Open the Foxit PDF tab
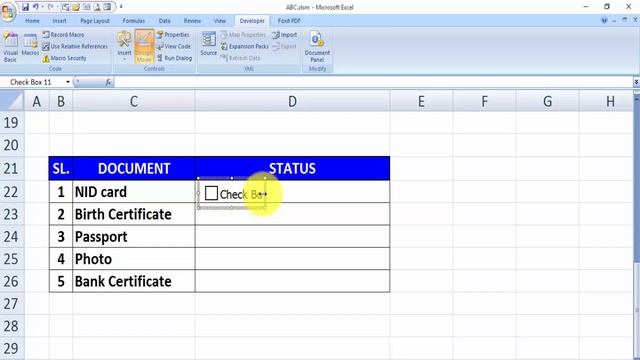640x360 pixels. coord(289,21)
